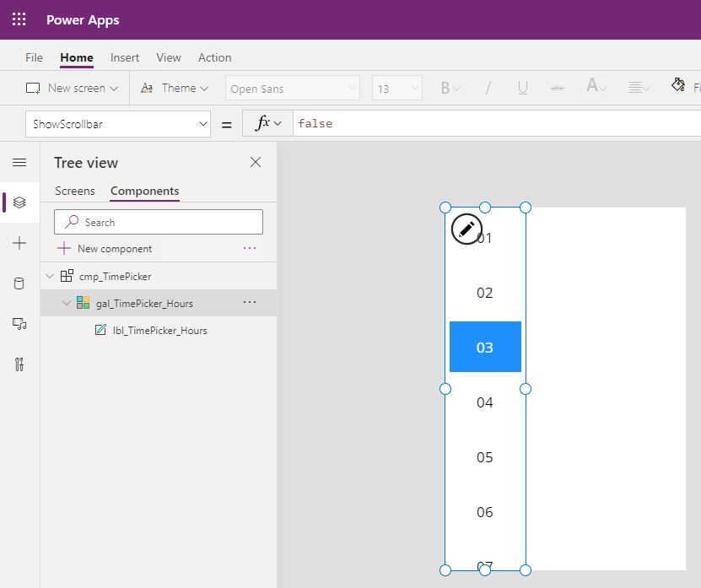Open the ShowScrollbar property dropdown

[x=118, y=124]
